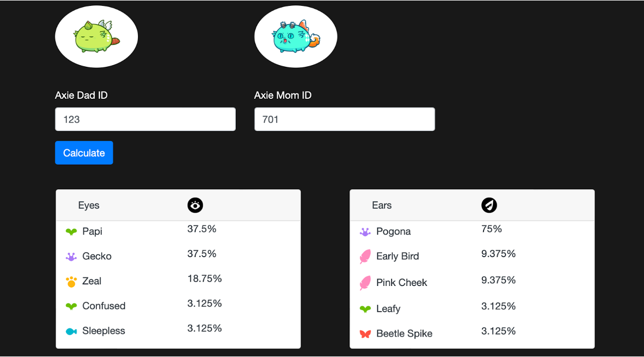Click the green plant icon beside Confused
644x357 pixels.
tap(71, 306)
